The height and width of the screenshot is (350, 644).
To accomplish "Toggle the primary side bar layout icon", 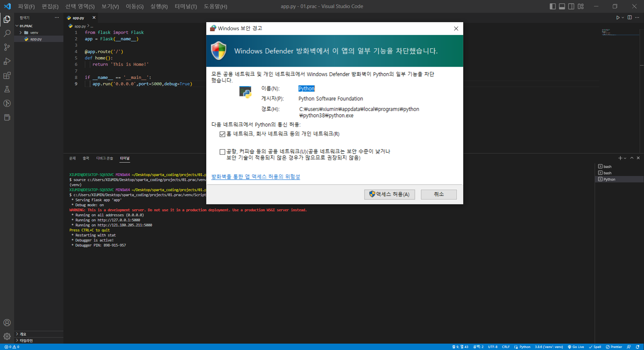I will point(552,6).
